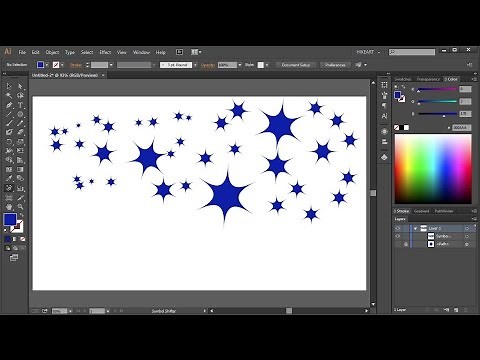Click the Stroke link in control bar
Viewport: 480px width, 360px height.
(x=76, y=65)
